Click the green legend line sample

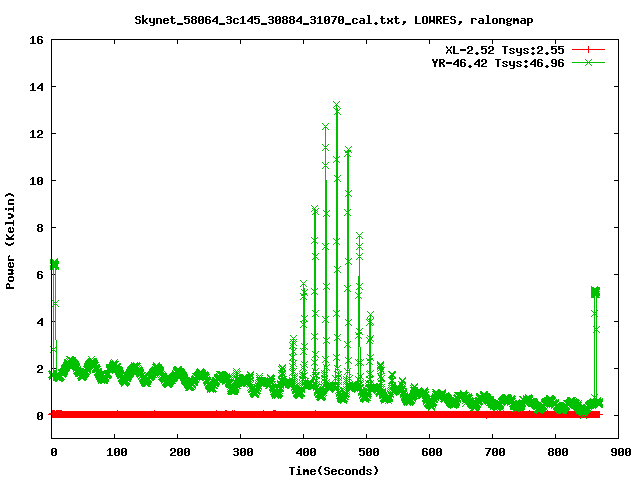(588, 62)
